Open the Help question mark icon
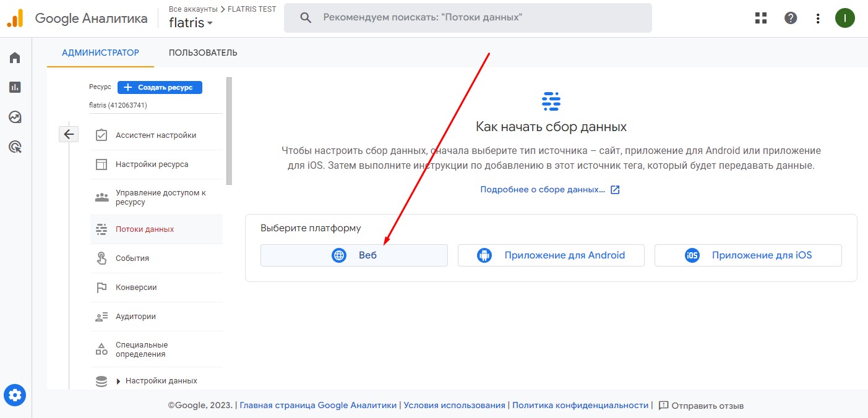 [x=791, y=18]
